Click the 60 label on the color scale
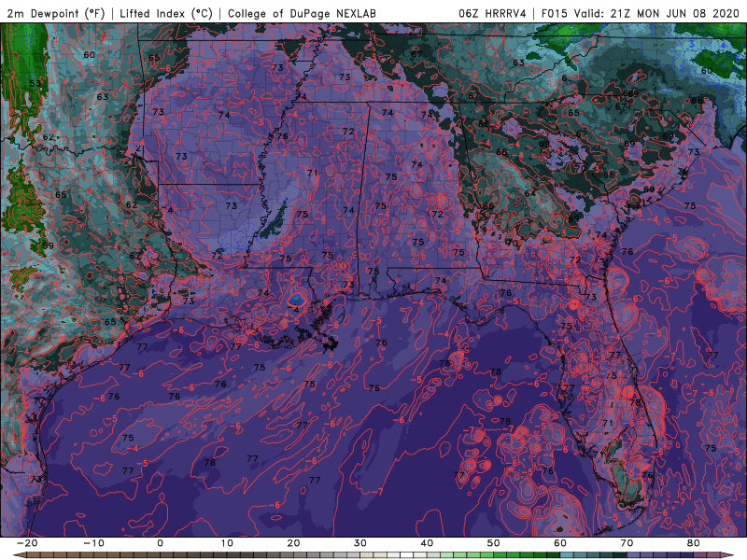Image resolution: width=747 pixels, height=560 pixels. pyautogui.click(x=560, y=543)
